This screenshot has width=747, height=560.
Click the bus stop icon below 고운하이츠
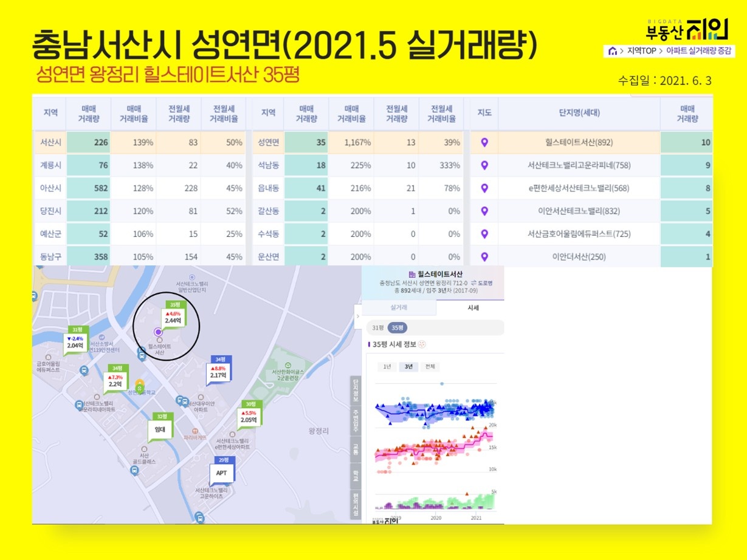[x=200, y=517]
